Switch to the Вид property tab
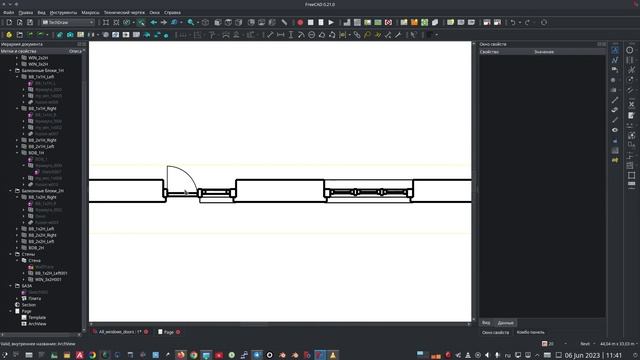The width and height of the screenshot is (640, 360). pyautogui.click(x=486, y=323)
